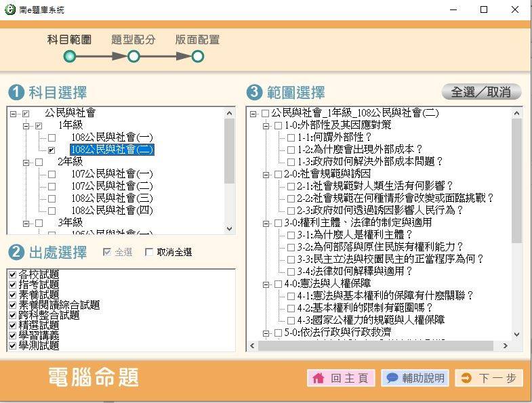Image resolution: width=532 pixels, height=403 pixels.
Task: Check 3-2:為何部落與原住民族有權利能力？ checkbox
Action: click(x=291, y=247)
